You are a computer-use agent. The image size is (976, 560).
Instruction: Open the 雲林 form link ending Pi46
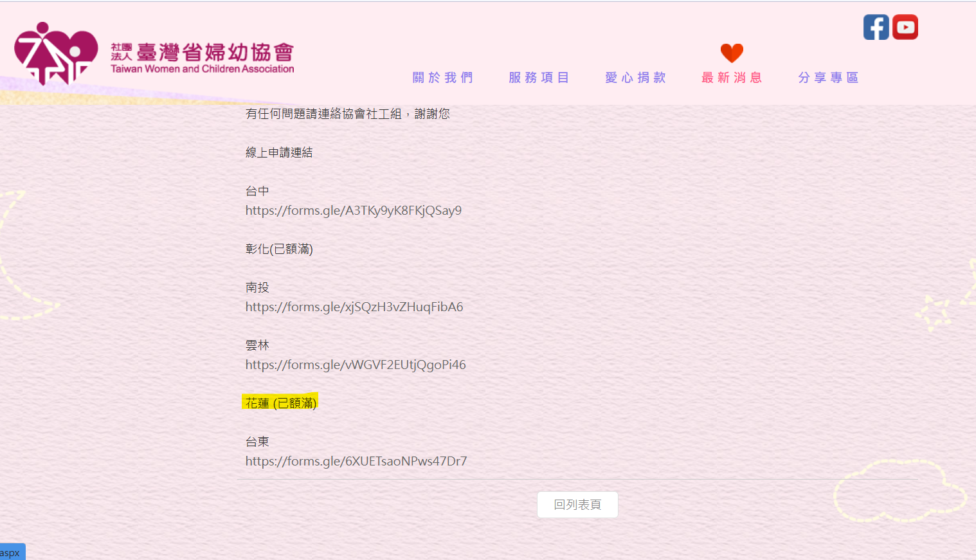click(356, 365)
